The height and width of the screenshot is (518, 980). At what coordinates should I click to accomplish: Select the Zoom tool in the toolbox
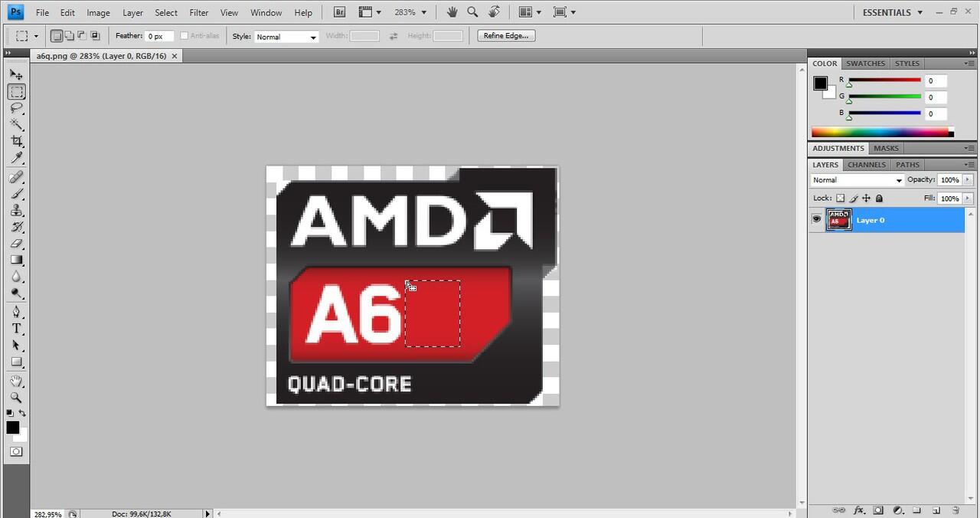point(16,398)
